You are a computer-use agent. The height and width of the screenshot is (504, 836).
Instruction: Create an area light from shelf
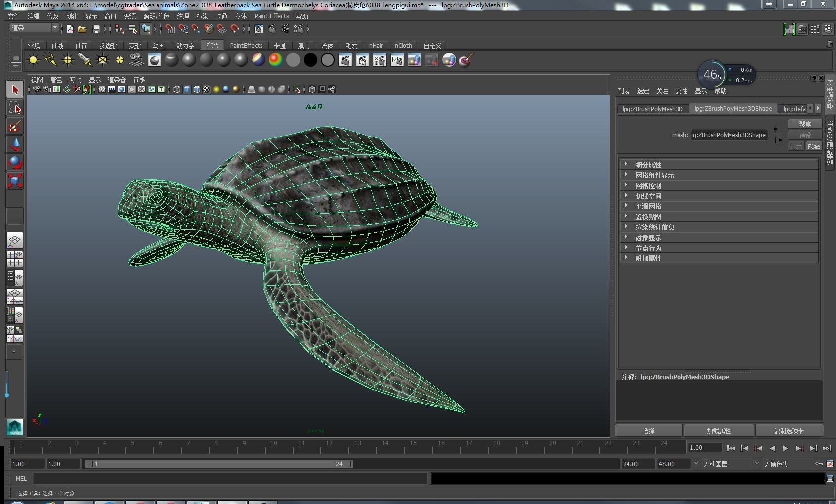(103, 60)
